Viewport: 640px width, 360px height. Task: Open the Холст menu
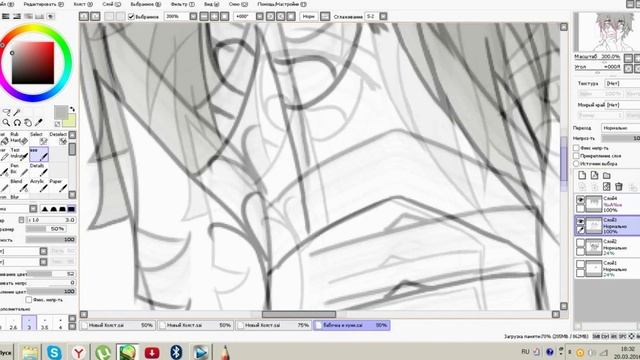(83, 4)
